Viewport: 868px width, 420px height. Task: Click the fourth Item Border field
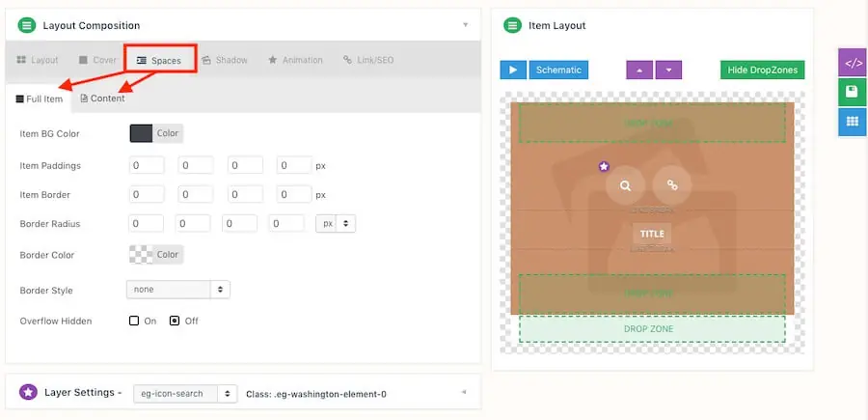[294, 194]
